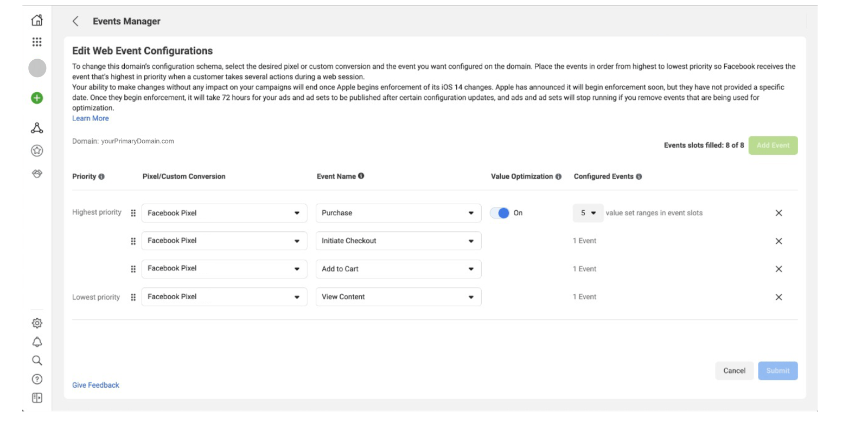
Task: Open the Purchase event name dropdown
Action: [398, 213]
